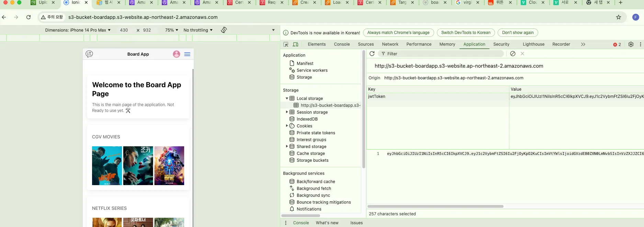This screenshot has width=644, height=227.
Task: Open the hamburger menu in Board App
Action: click(x=187, y=54)
